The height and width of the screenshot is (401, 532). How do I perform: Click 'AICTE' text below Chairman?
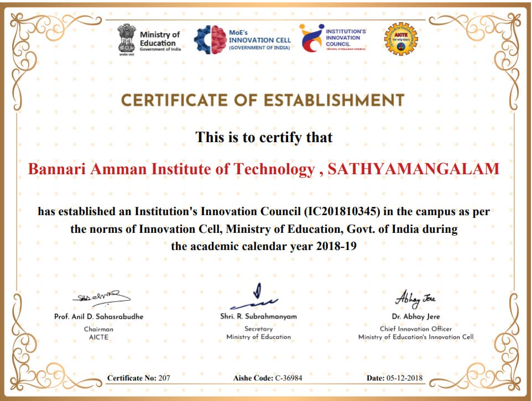tap(99, 337)
